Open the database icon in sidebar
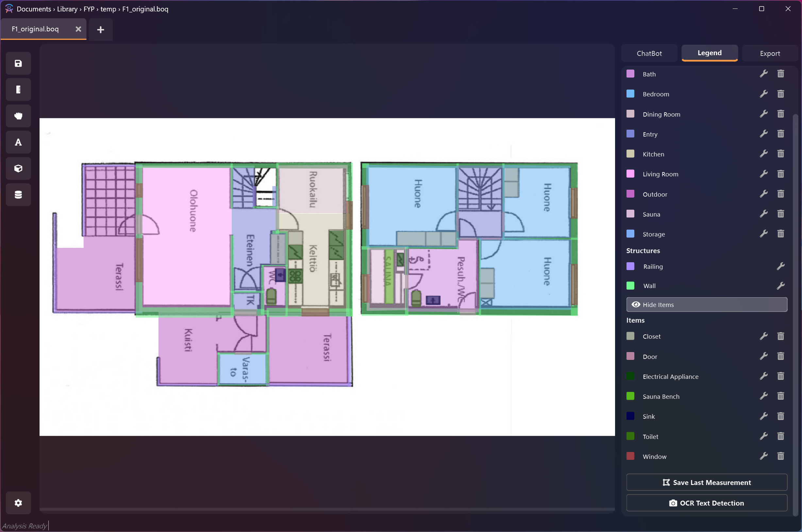The width and height of the screenshot is (802, 532). [x=18, y=195]
